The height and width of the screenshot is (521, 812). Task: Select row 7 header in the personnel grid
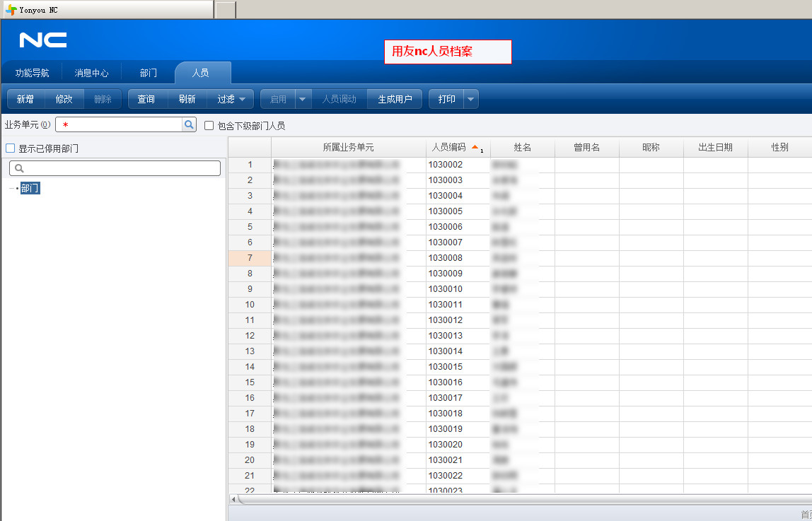click(x=249, y=258)
